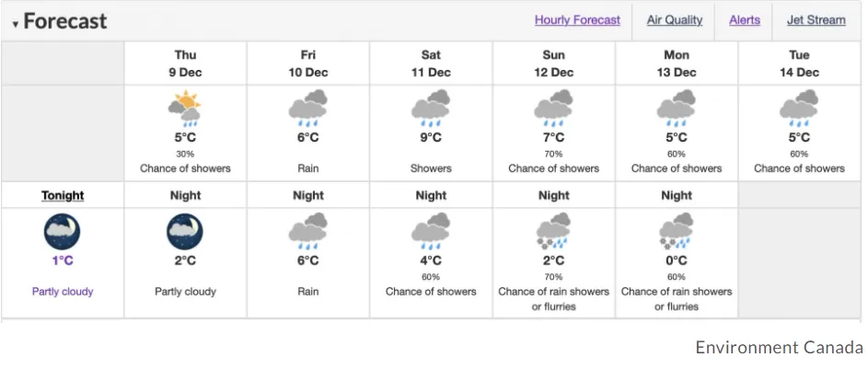The image size is (868, 369).
Task: Click Sunday's daytime showers icon
Action: point(553,109)
